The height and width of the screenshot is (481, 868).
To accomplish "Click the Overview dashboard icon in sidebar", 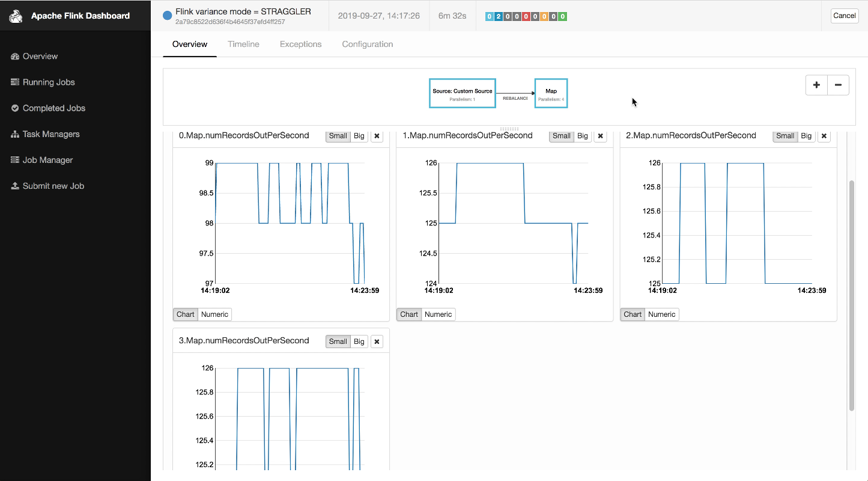I will pos(15,57).
